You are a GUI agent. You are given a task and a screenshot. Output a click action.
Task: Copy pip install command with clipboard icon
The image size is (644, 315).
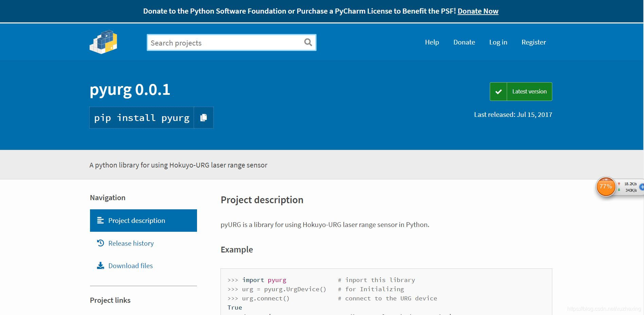click(x=203, y=118)
